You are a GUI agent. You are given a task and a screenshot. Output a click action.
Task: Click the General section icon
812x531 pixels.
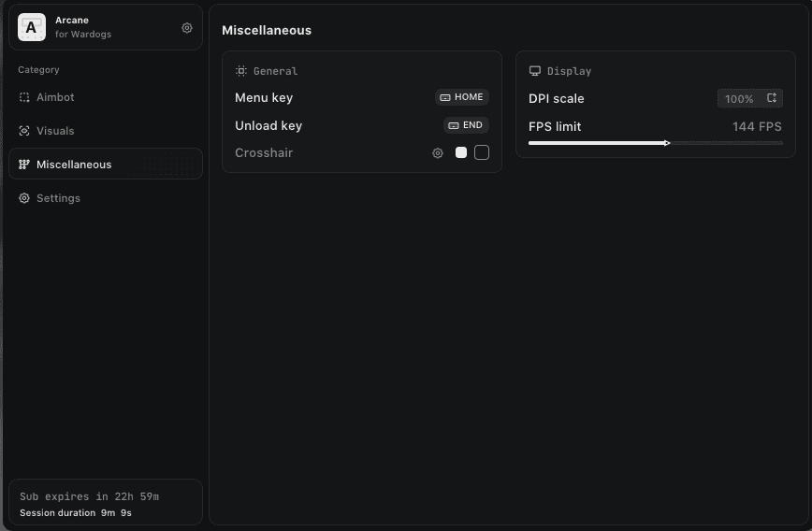(x=240, y=71)
